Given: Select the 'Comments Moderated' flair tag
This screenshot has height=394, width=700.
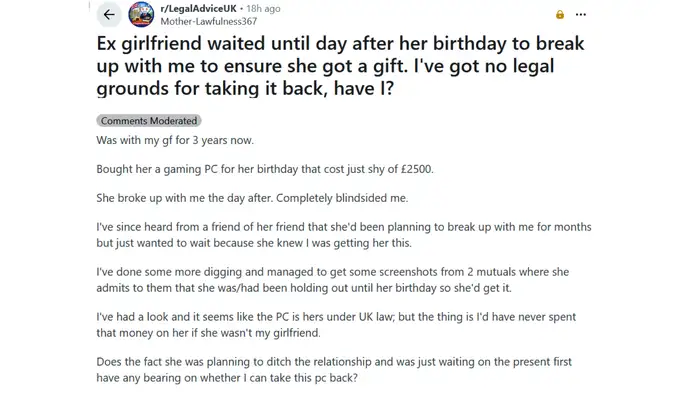Looking at the screenshot, I should (149, 121).
